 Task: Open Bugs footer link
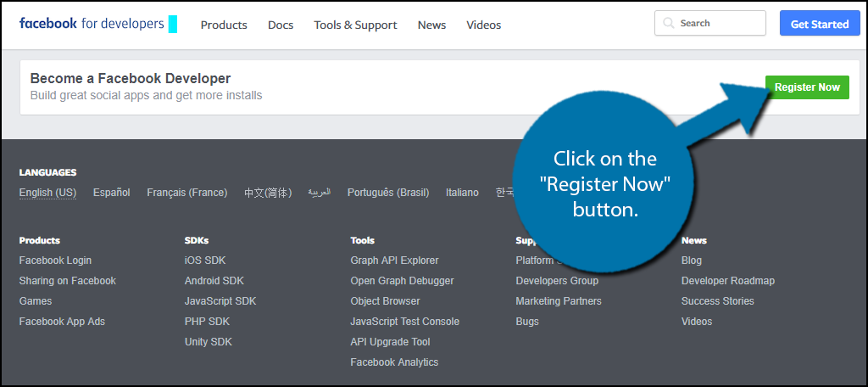pyautogui.click(x=527, y=321)
